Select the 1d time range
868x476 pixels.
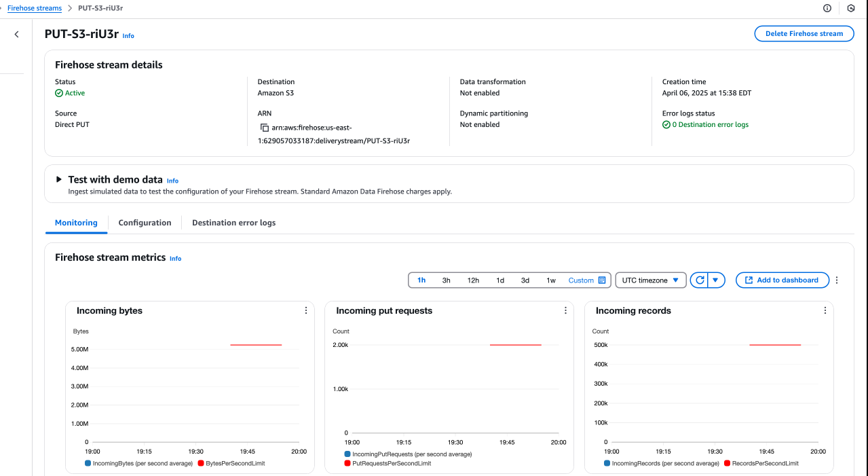500,280
